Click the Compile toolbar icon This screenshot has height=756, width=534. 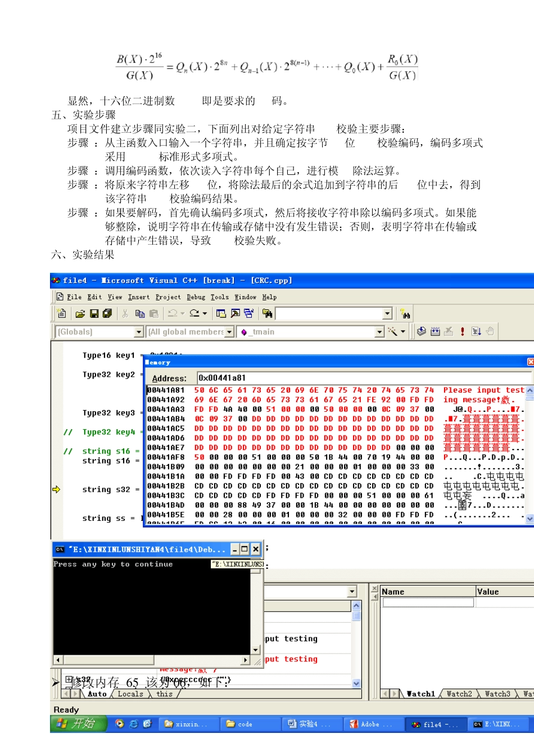tap(421, 331)
